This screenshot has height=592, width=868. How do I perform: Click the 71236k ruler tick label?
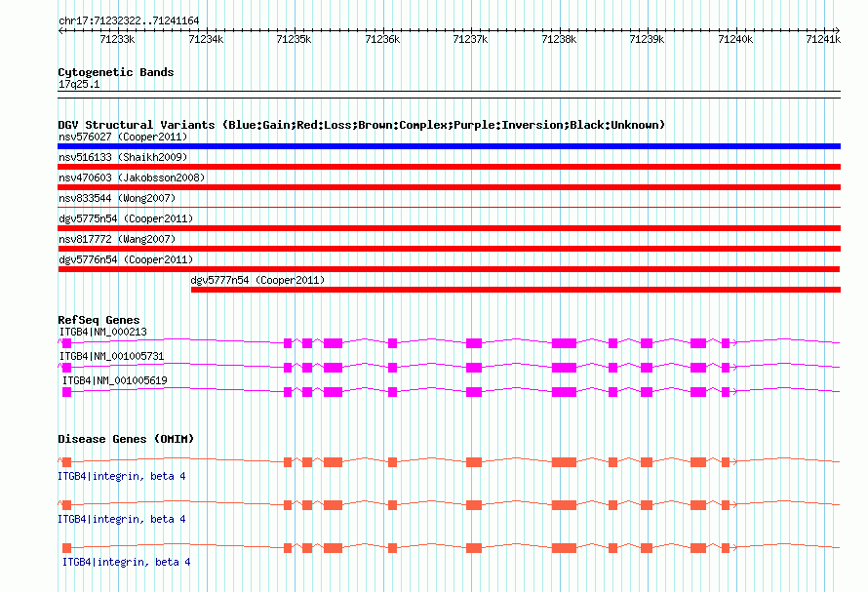(x=382, y=39)
